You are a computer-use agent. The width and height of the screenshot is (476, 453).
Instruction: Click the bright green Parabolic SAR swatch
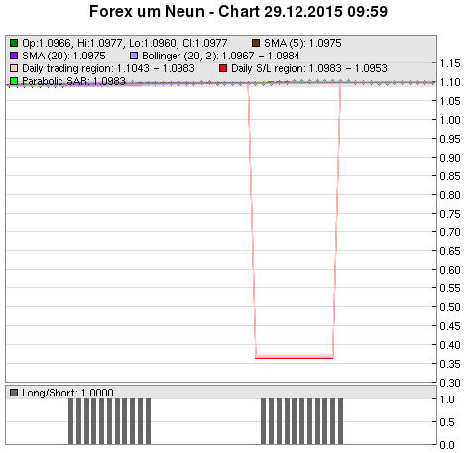(x=14, y=81)
